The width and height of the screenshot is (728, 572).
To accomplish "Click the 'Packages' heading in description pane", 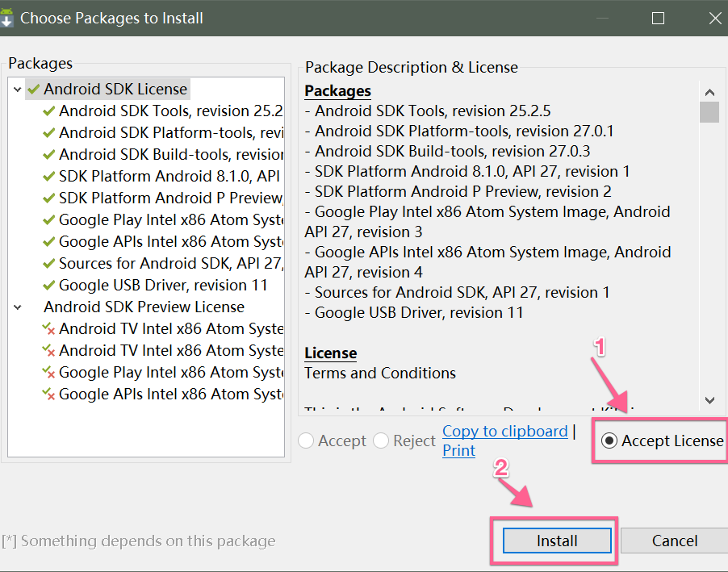I will (x=337, y=91).
